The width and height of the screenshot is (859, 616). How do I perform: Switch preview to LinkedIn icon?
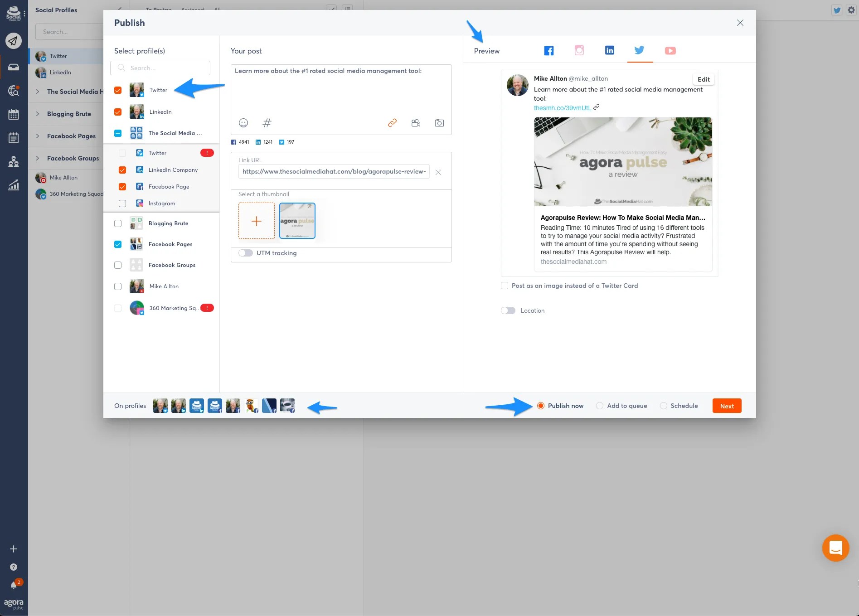(x=610, y=50)
